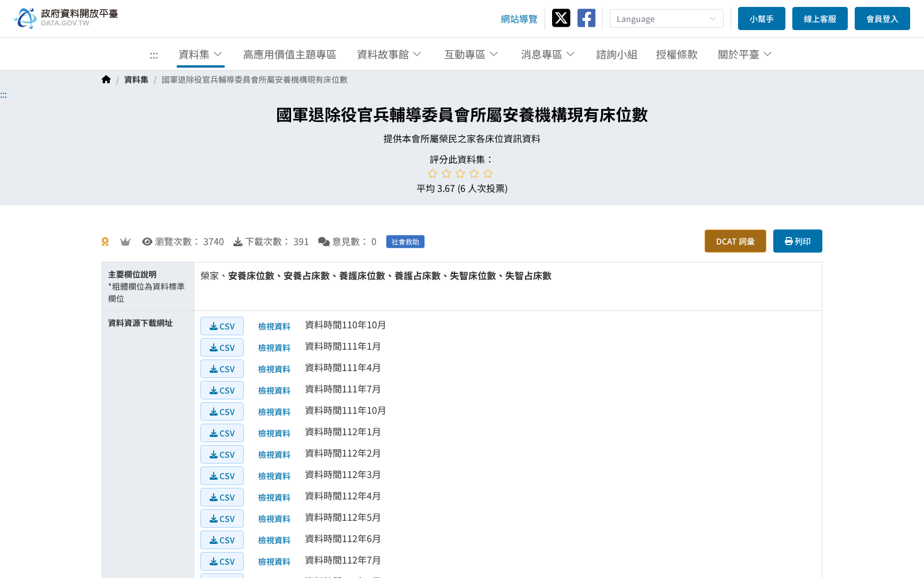The width and height of the screenshot is (924, 578).
Task: Go to home via breadcrumb house icon
Action: coord(106,80)
